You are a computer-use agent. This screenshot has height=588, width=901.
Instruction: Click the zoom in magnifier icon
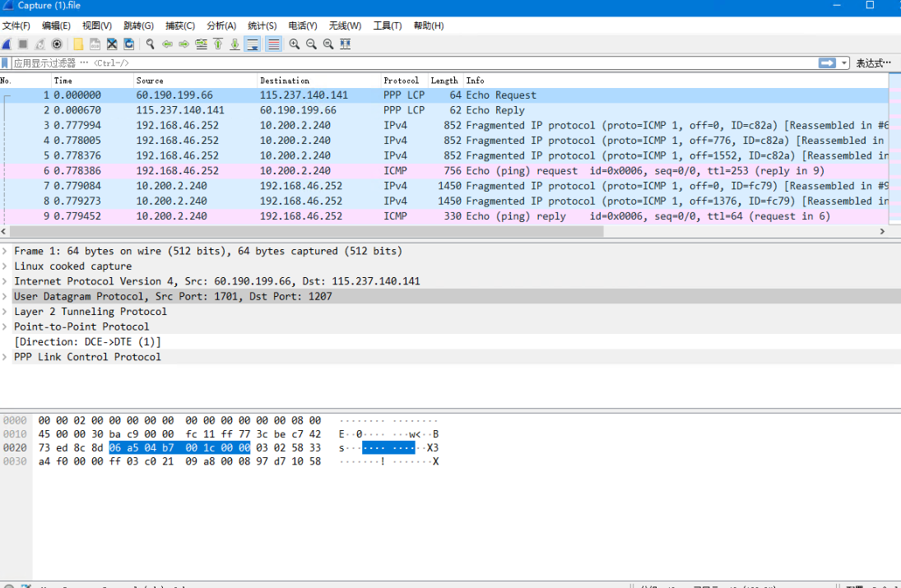tap(295, 44)
